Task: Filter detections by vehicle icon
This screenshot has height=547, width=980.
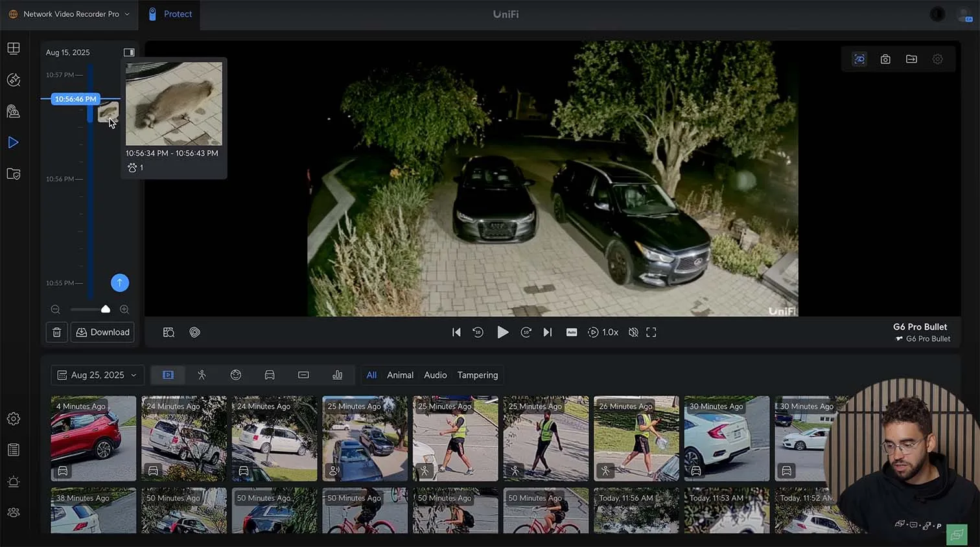Action: point(270,375)
